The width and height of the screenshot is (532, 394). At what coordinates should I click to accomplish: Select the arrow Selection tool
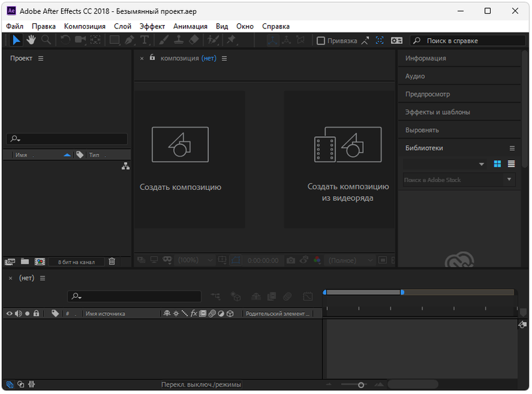(x=16, y=41)
